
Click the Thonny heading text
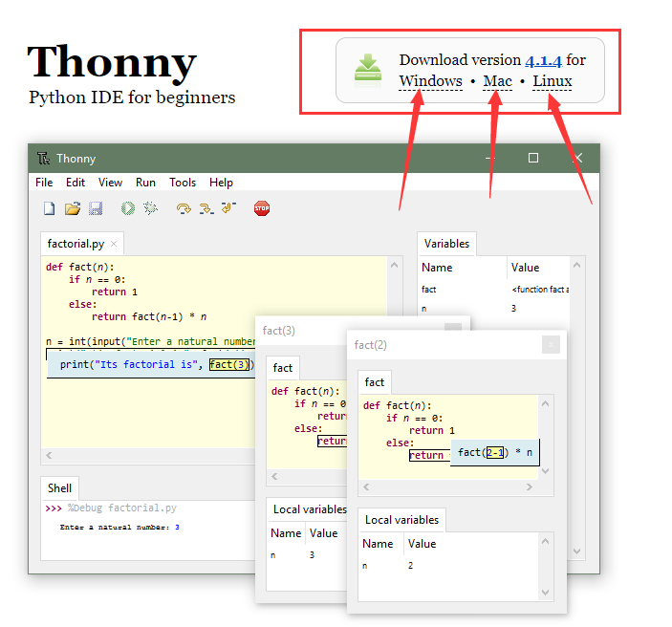pos(112,63)
